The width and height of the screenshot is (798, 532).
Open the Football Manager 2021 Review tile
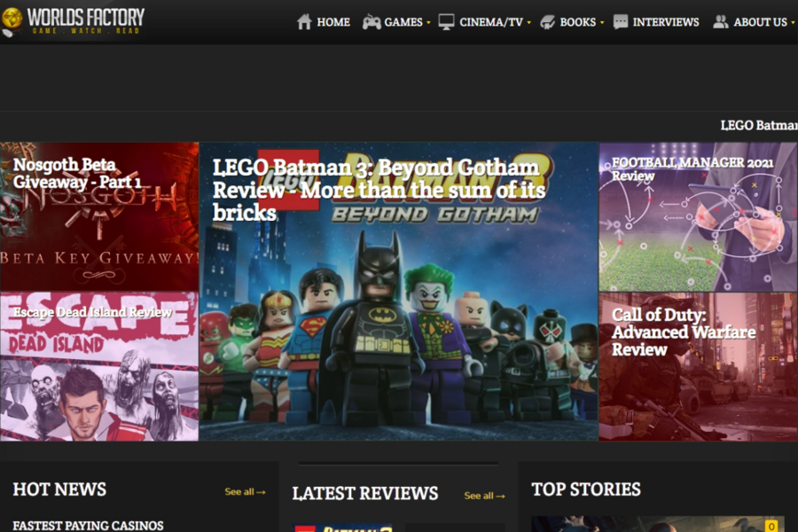(698, 217)
